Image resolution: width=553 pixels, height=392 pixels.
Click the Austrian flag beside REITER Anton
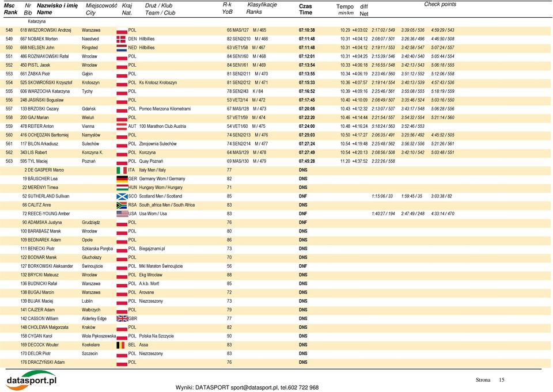click(122, 127)
